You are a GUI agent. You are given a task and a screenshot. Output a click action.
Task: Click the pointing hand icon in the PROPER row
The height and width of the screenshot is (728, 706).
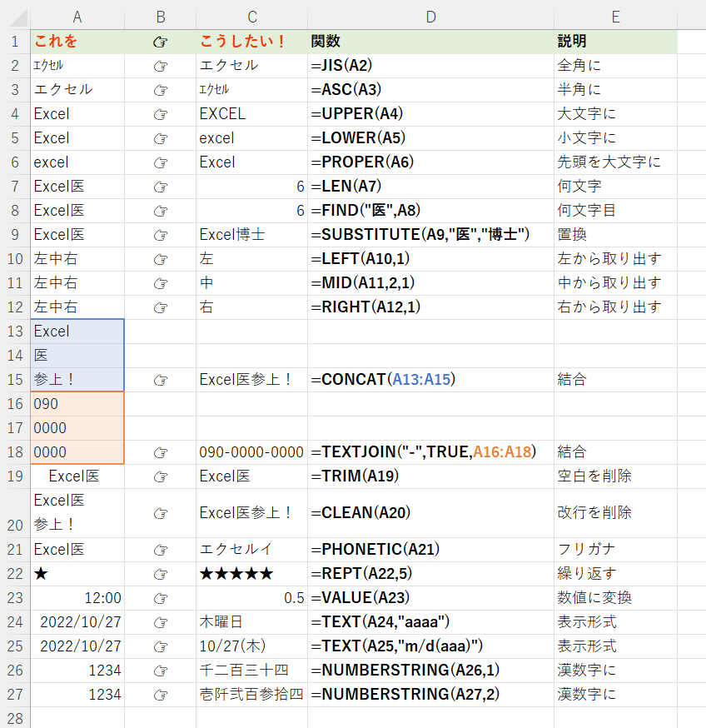click(x=160, y=162)
